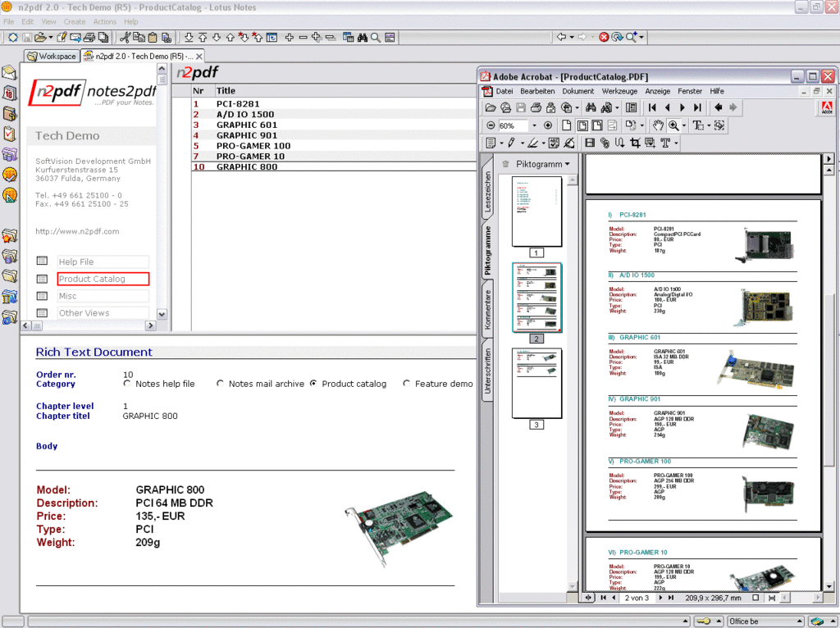Open dropdown arrow beside Acrobat Zoom tool
This screenshot has width=840, height=628.
(684, 125)
